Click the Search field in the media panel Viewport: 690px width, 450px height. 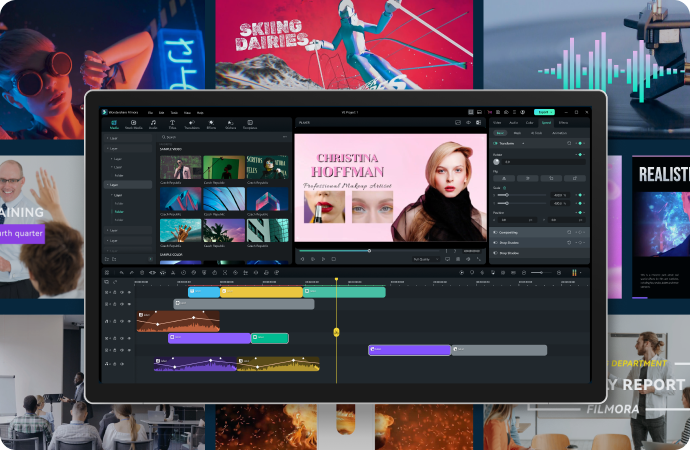(220, 137)
